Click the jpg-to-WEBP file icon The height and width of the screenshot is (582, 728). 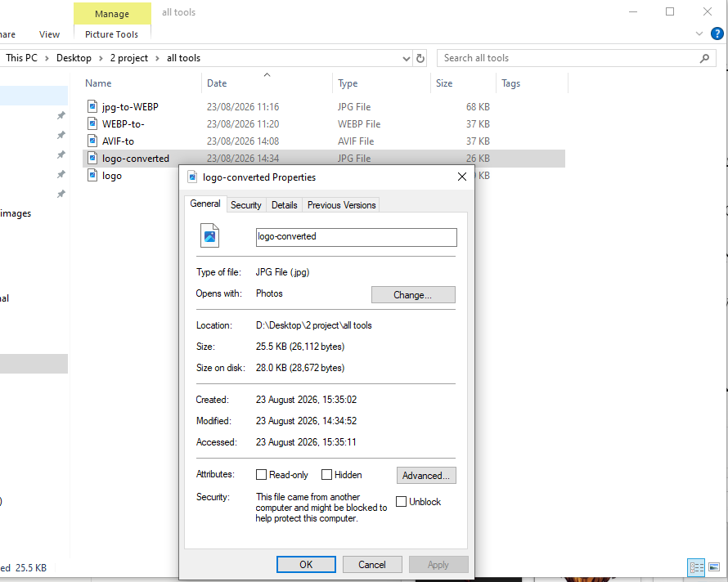[92, 107]
